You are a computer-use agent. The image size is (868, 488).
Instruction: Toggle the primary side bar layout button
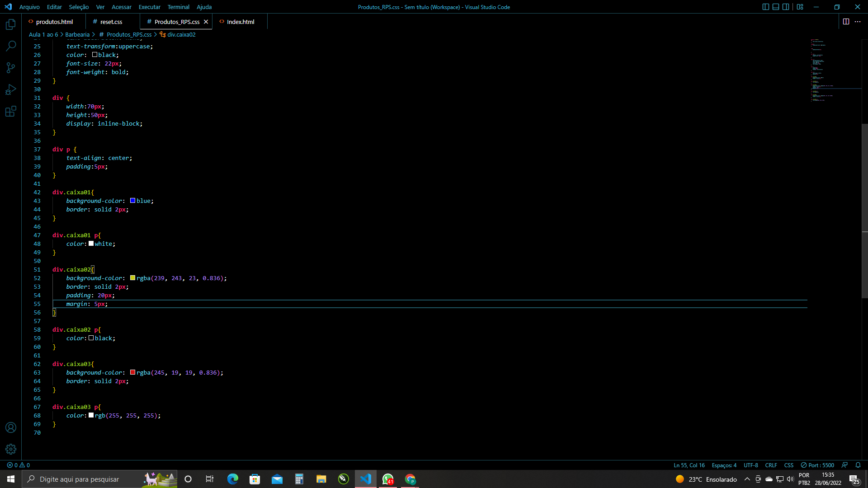point(765,7)
